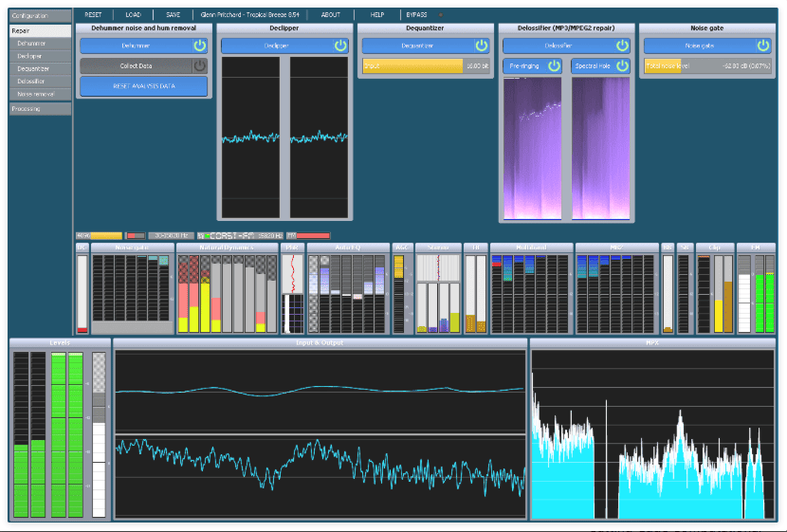Click the blue Declipper button label
This screenshot has width=787, height=532.
tap(277, 46)
